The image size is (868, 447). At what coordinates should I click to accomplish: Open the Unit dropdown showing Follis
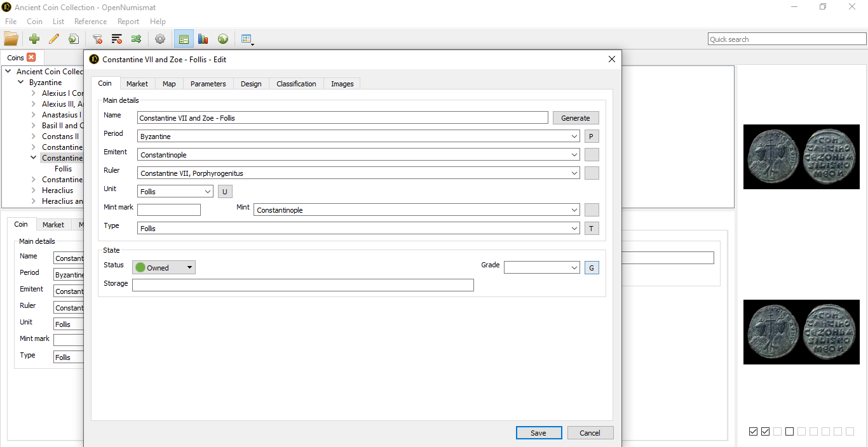(175, 192)
